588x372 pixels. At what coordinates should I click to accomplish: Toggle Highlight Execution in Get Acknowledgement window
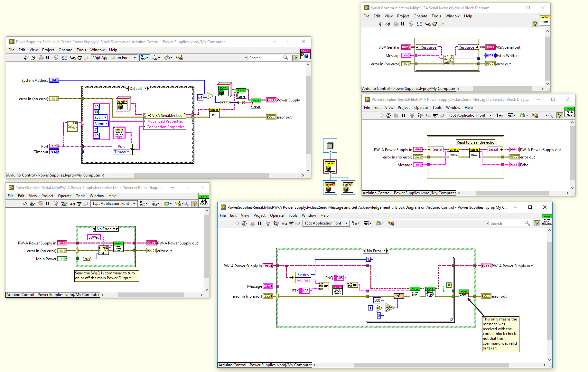pos(268,224)
